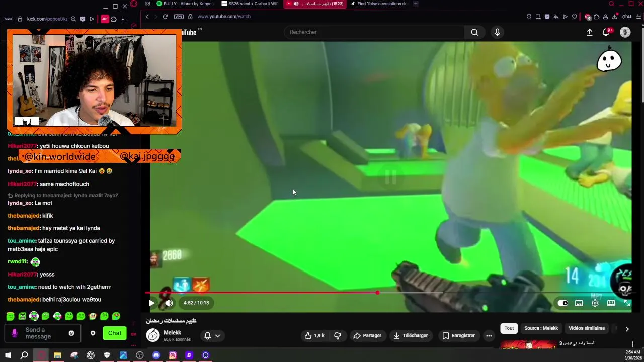Open Melekk channel avatar
This screenshot has width=644, height=362.
coord(153,335)
